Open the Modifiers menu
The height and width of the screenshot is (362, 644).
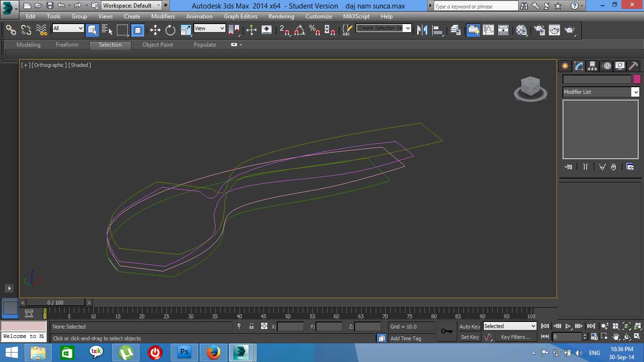(x=163, y=16)
